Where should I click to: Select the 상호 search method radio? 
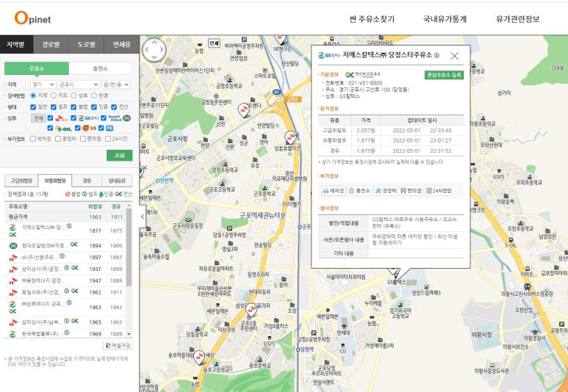pyautogui.click(x=73, y=95)
